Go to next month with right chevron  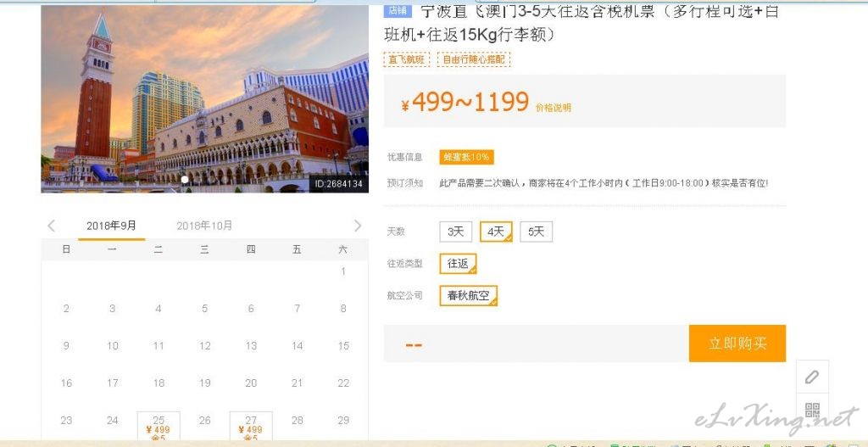[x=358, y=226]
